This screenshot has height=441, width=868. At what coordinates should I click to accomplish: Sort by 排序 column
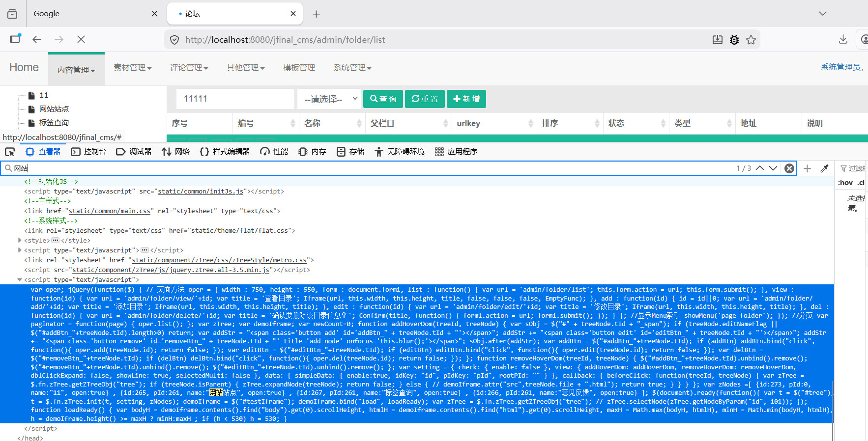[x=570, y=123]
